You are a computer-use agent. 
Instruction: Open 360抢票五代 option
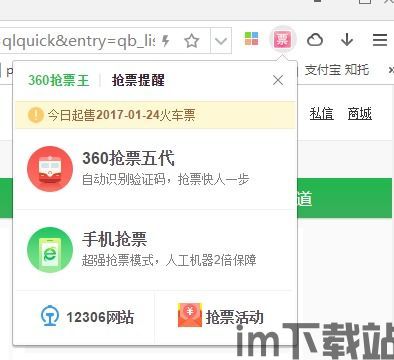(x=128, y=158)
